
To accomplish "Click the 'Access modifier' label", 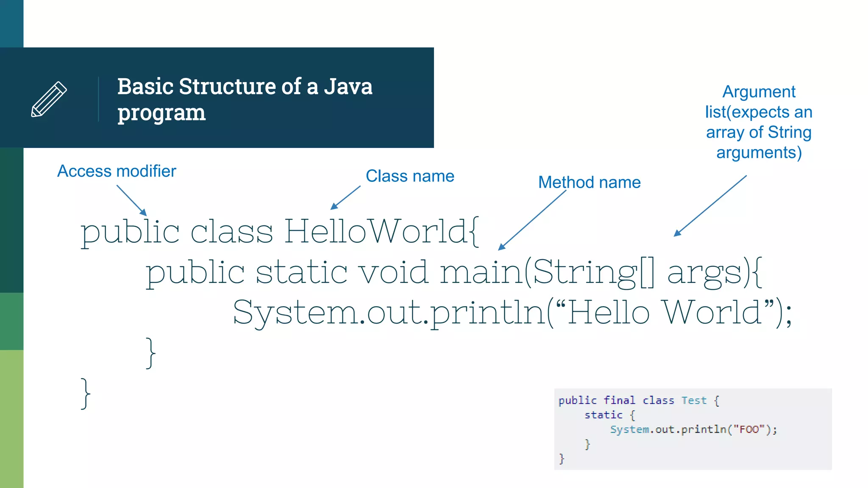I will pyautogui.click(x=117, y=171).
